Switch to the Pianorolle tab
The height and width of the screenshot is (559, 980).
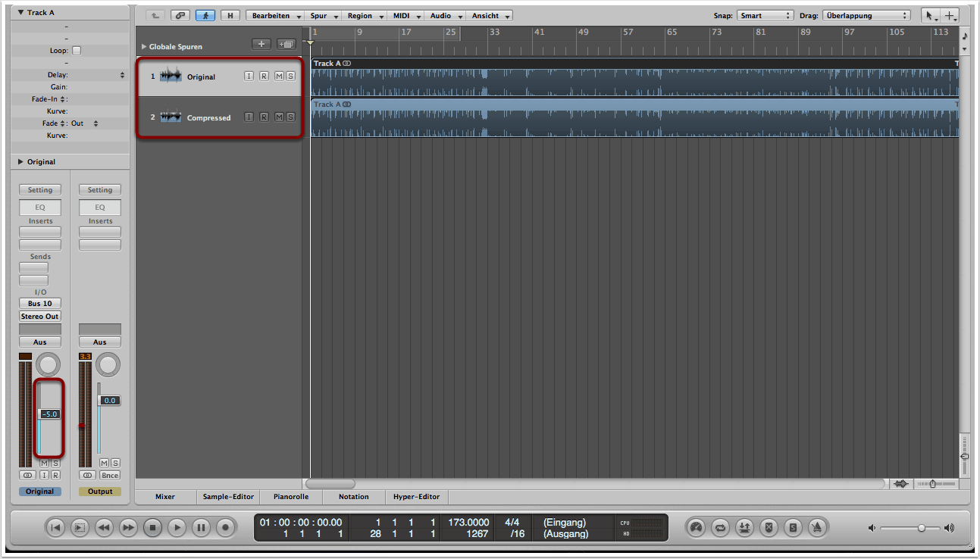point(290,497)
